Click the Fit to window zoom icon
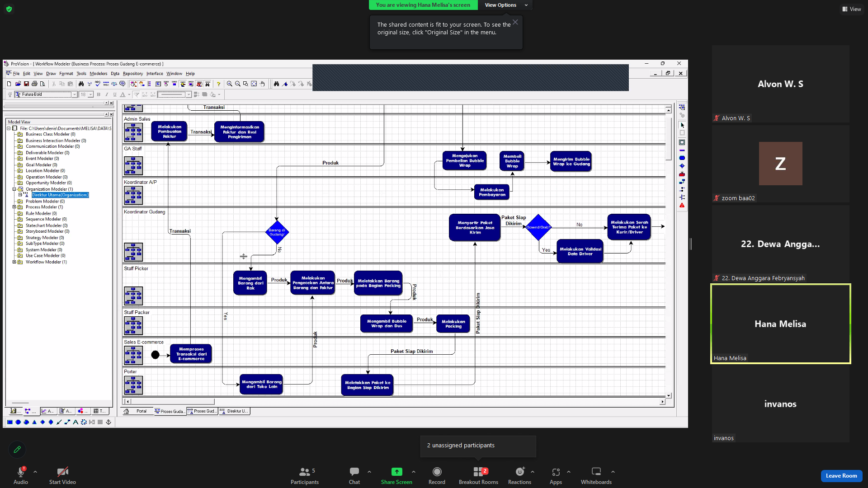This screenshot has height=488, width=868. pos(254,84)
